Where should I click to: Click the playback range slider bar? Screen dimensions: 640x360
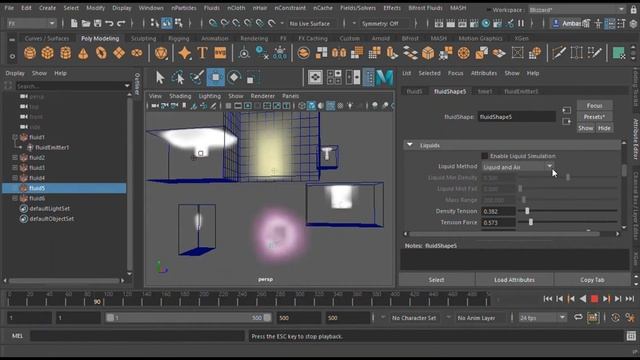tap(188, 318)
